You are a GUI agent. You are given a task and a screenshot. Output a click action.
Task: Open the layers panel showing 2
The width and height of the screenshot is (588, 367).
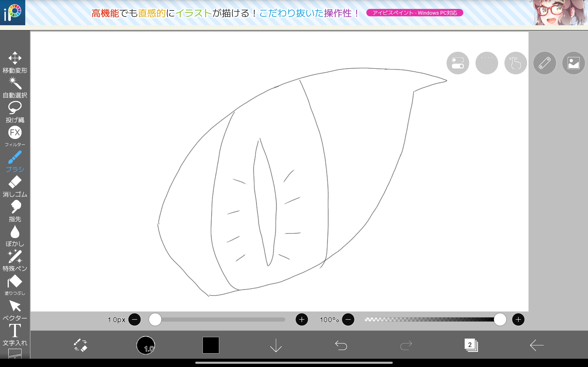click(x=471, y=345)
